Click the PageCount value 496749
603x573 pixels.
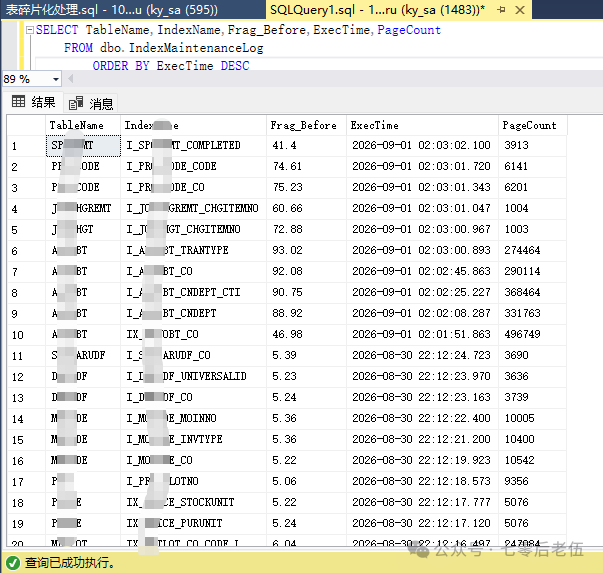pyautogui.click(x=522, y=334)
